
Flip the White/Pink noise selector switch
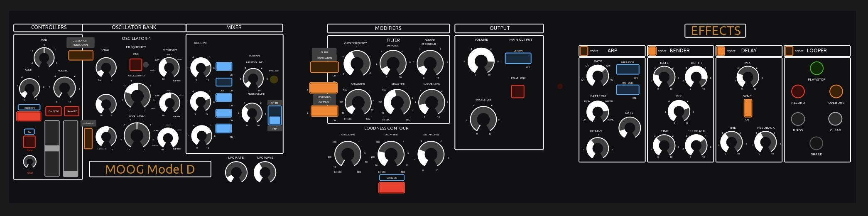click(x=275, y=115)
